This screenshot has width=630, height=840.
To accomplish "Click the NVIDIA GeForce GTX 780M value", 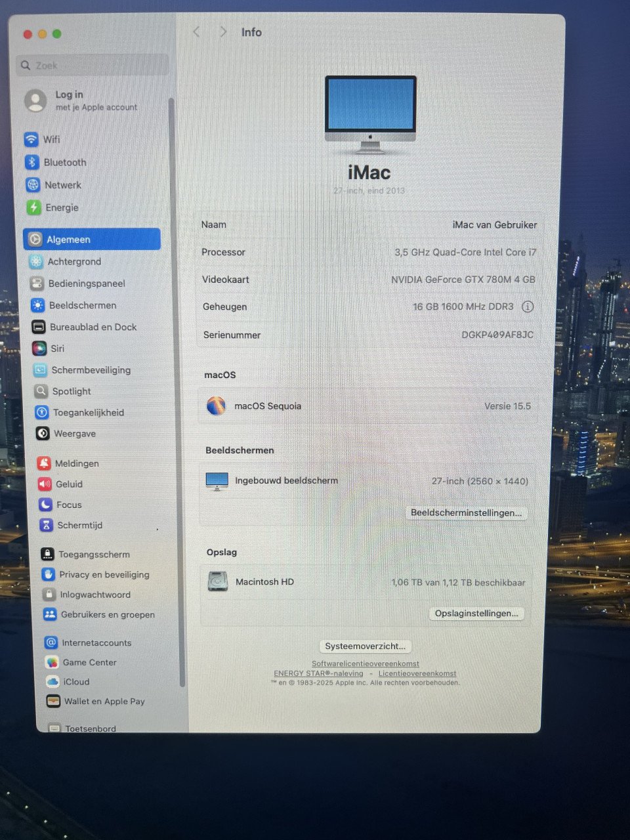I will (463, 280).
